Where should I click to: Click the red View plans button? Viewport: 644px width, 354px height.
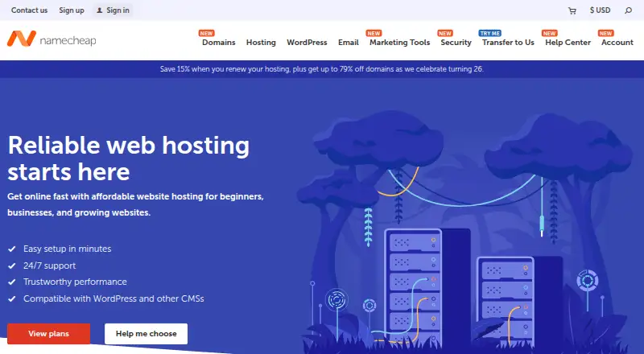pyautogui.click(x=48, y=333)
